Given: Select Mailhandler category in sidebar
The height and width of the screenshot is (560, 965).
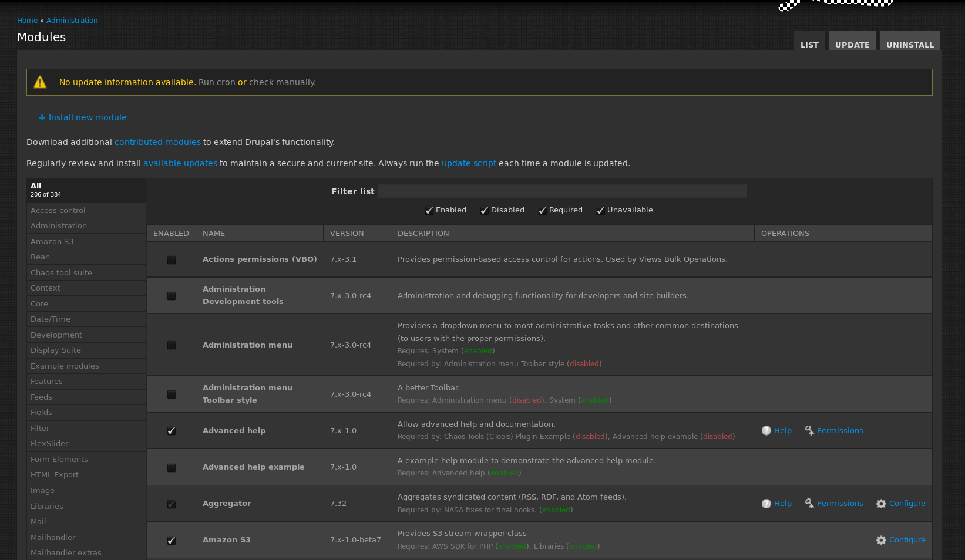Looking at the screenshot, I should (x=86, y=537).
